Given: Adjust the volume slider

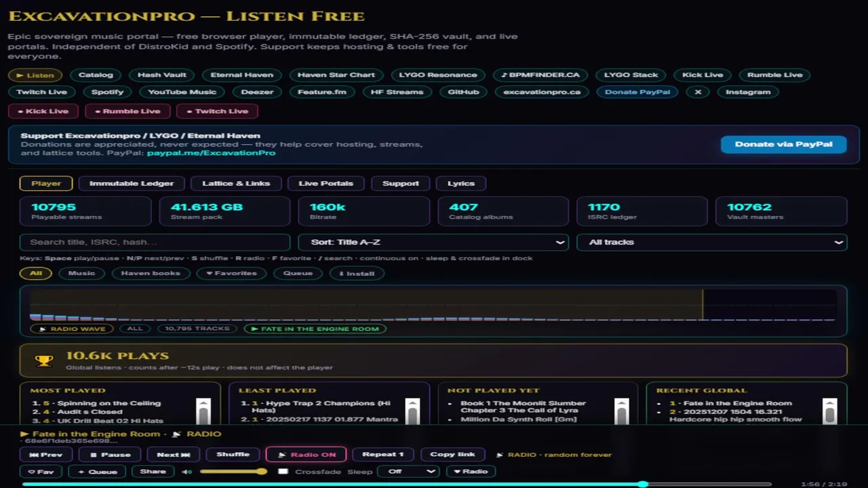Looking at the screenshot, I should (233, 472).
